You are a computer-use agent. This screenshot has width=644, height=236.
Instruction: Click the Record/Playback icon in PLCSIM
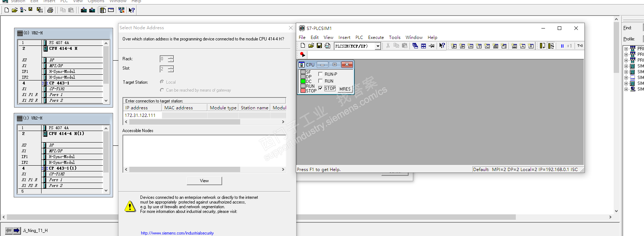click(303, 54)
